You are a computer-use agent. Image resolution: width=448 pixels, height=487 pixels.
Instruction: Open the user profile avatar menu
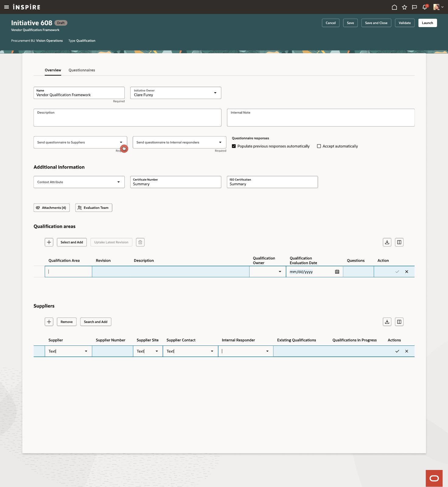438,7
